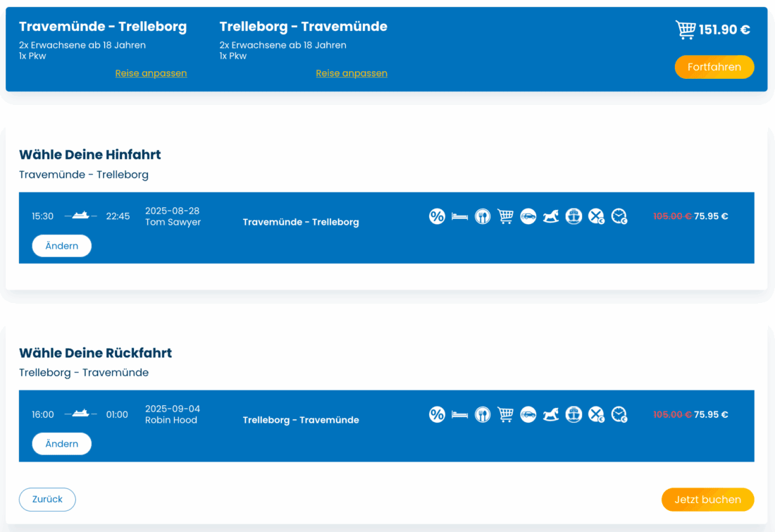Image resolution: width=775 pixels, height=532 pixels.
Task: Click the bed cabin icon on Hinfahrt row
Action: 460,216
